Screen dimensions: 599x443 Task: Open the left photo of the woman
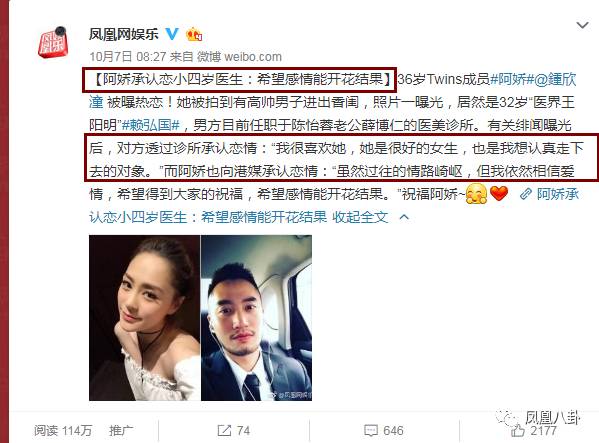[x=144, y=318]
